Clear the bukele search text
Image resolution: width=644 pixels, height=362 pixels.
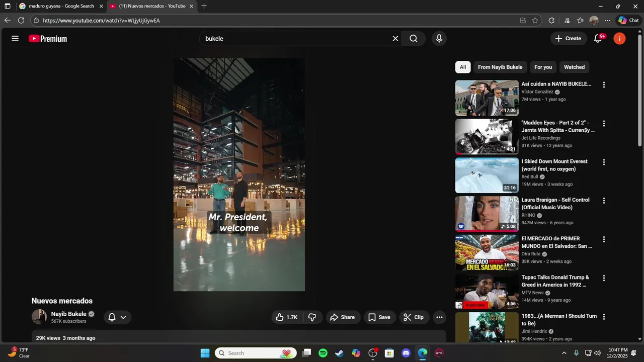[395, 39]
